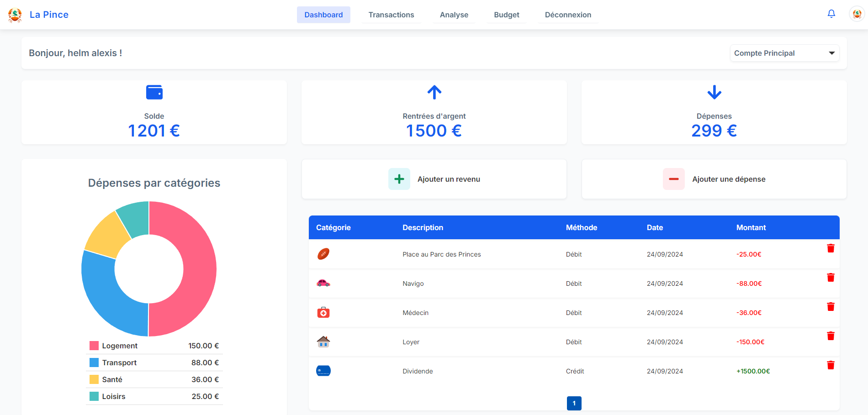Open the user avatar profile menu
The height and width of the screenshot is (415, 868).
[x=857, y=14]
